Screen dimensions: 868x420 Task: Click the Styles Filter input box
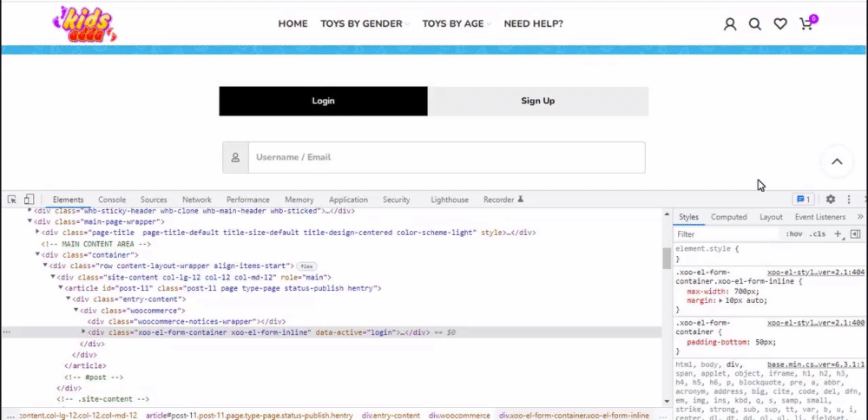pyautogui.click(x=727, y=234)
